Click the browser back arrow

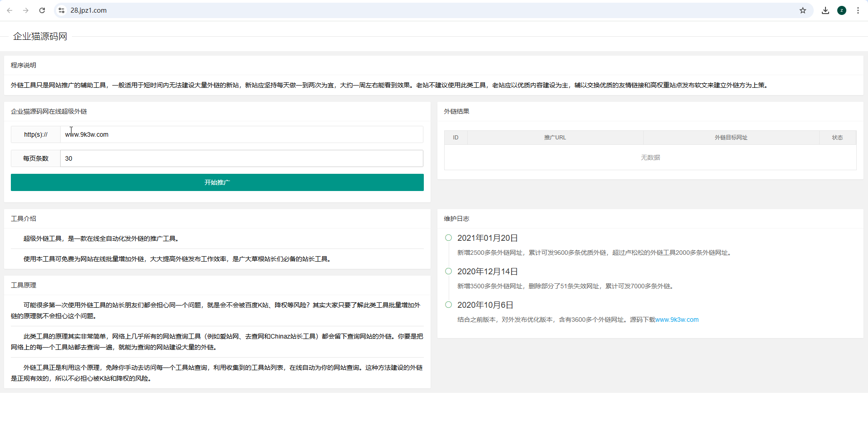point(9,10)
